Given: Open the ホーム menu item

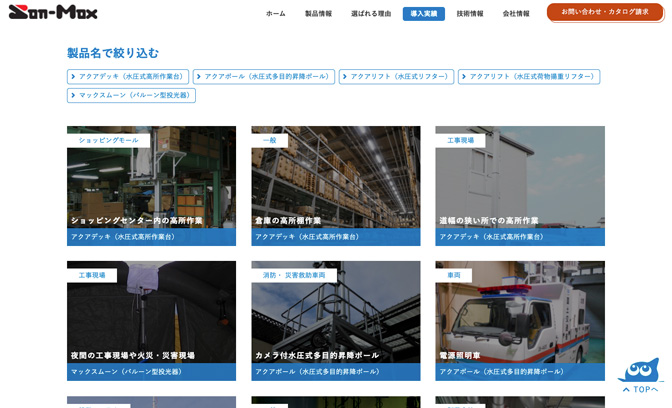Looking at the screenshot, I should point(276,14).
